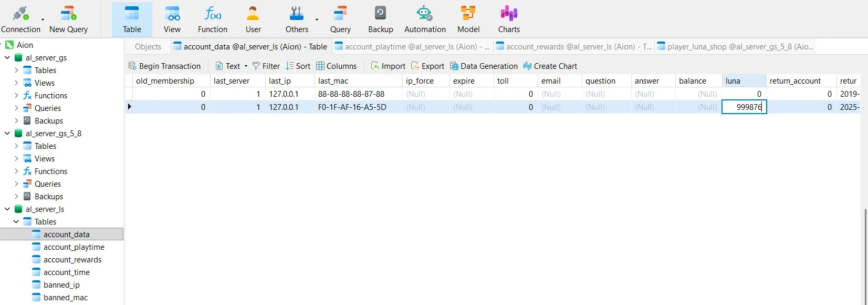
Task: Click the return_account column header
Action: (x=801, y=80)
